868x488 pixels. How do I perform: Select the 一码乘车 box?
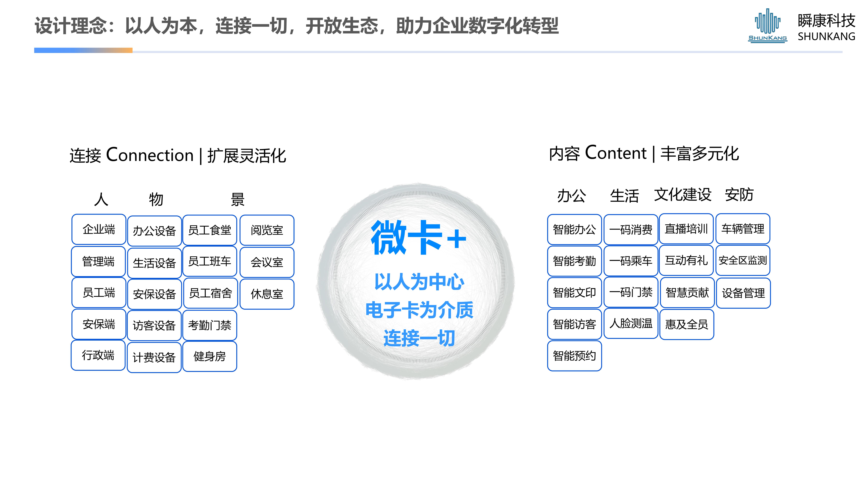pos(631,261)
